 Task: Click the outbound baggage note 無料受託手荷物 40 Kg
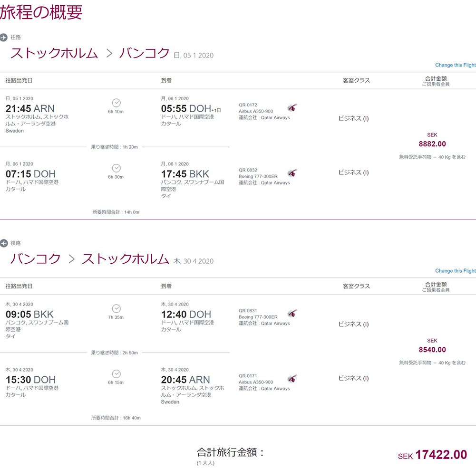(x=432, y=157)
